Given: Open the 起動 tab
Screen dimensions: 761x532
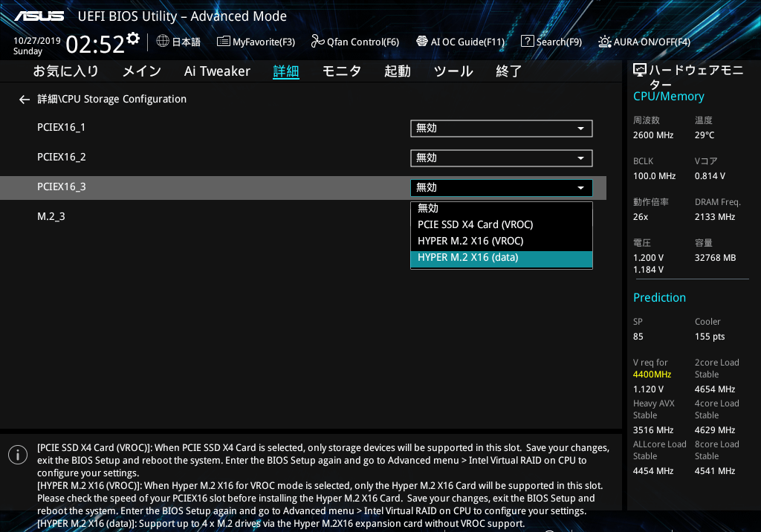Looking at the screenshot, I should click(x=398, y=71).
